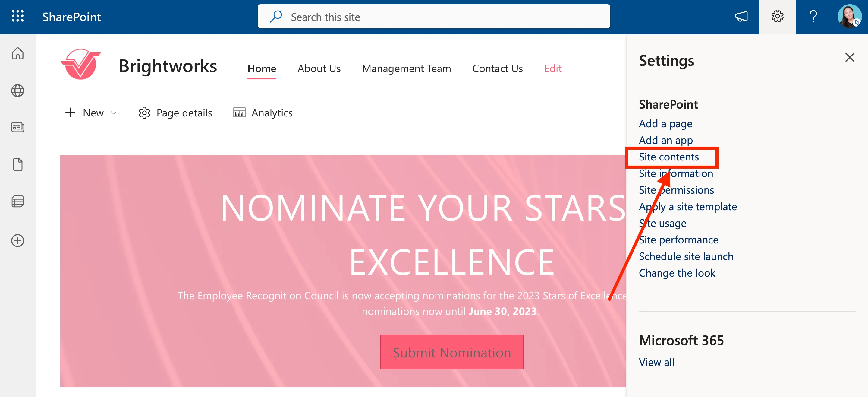The width and height of the screenshot is (868, 397).
Task: Click Add a page link
Action: [x=665, y=124]
